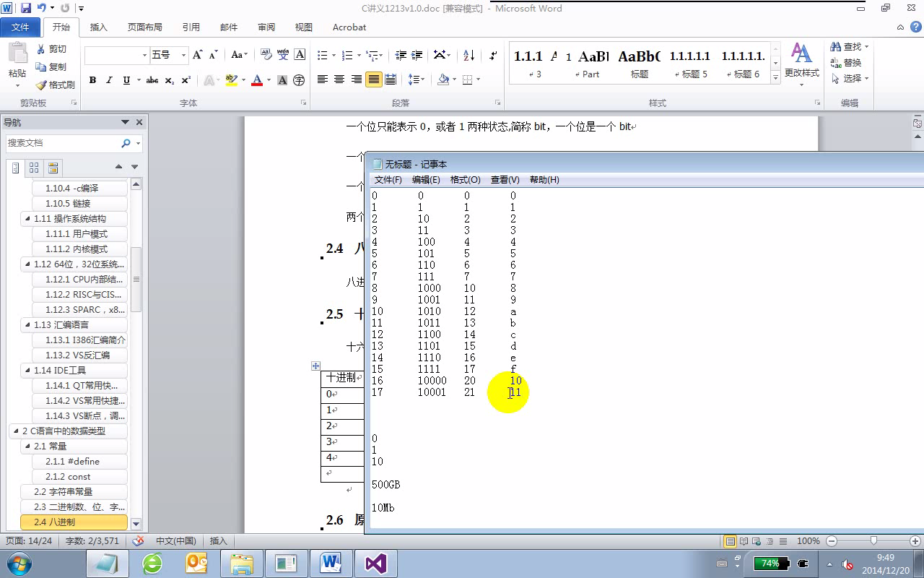Click Decrease Indent icon

(400, 55)
